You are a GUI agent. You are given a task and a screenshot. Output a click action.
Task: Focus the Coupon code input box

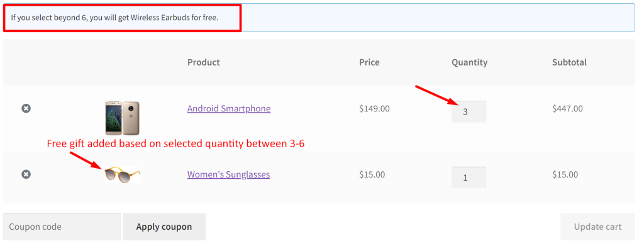(x=62, y=227)
